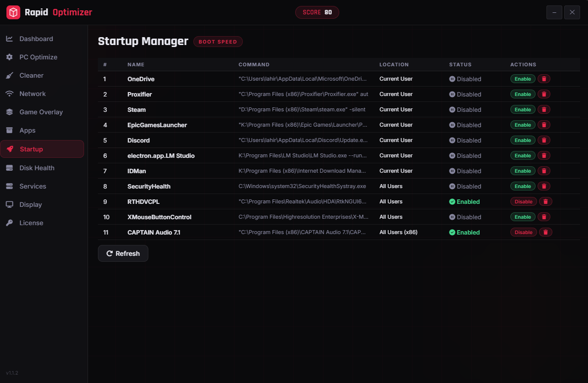Enable EpicGamesLauncher at startup
The width and height of the screenshot is (588, 383).
pos(523,125)
